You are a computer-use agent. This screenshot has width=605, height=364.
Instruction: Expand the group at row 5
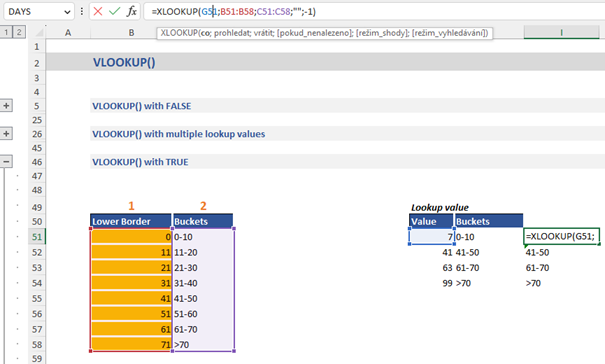(x=6, y=106)
